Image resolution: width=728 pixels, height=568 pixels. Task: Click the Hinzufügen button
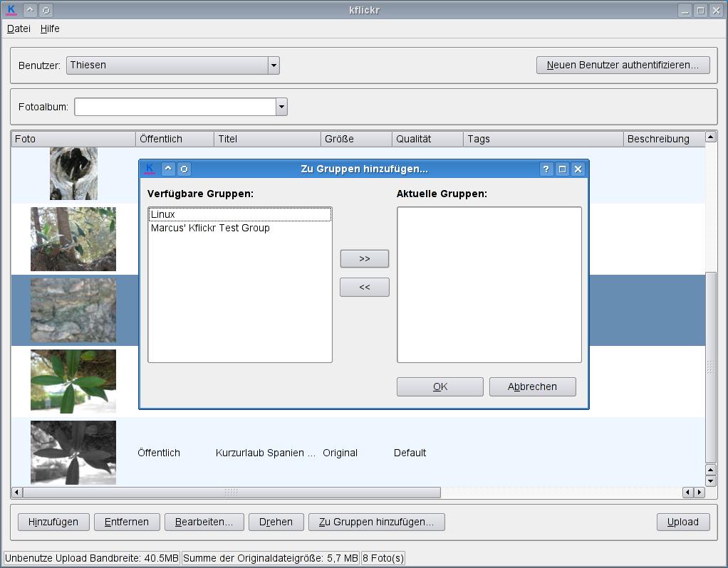53,522
